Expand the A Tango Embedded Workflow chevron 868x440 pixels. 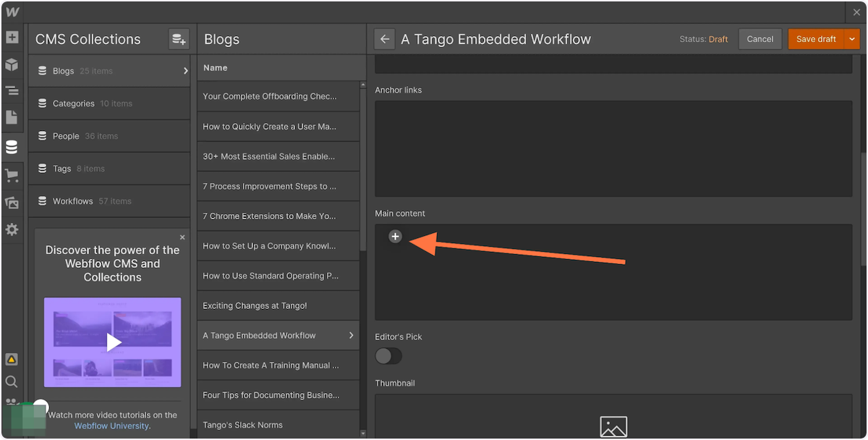click(352, 335)
